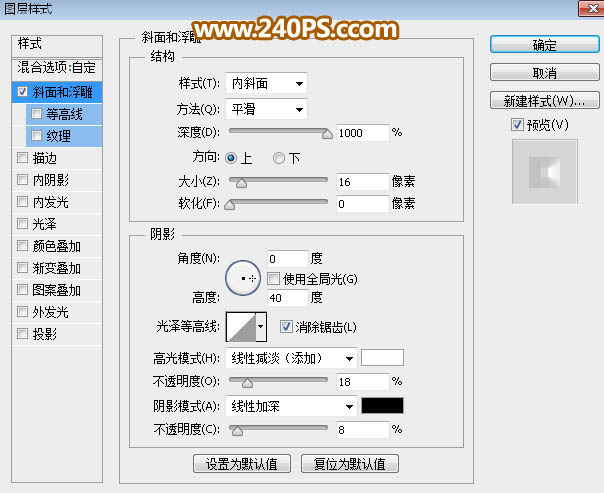Open the black shadow color swatch

tap(382, 406)
